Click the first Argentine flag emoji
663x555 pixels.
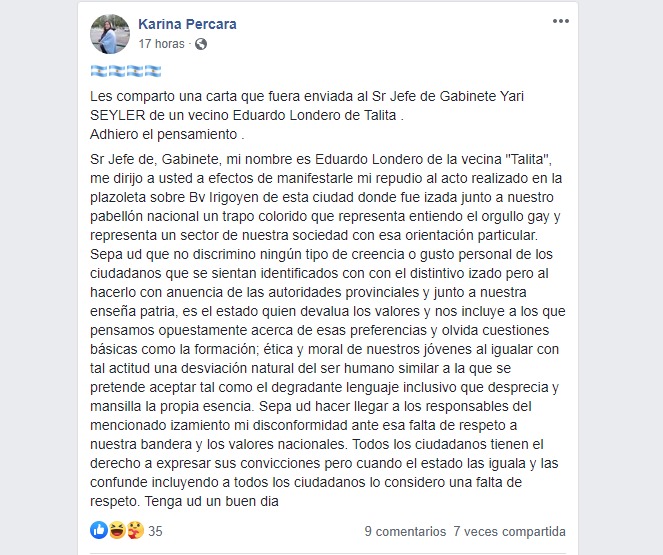click(99, 71)
